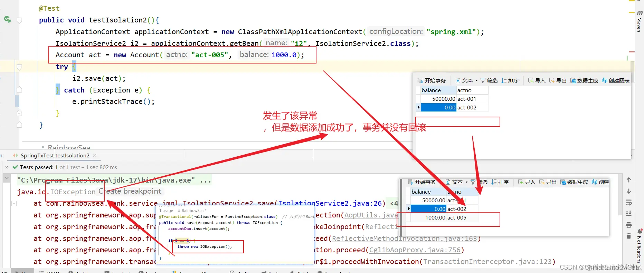The width and height of the screenshot is (644, 273).
Task: Click '1 usage' hint in the code popup
Action: (166, 211)
